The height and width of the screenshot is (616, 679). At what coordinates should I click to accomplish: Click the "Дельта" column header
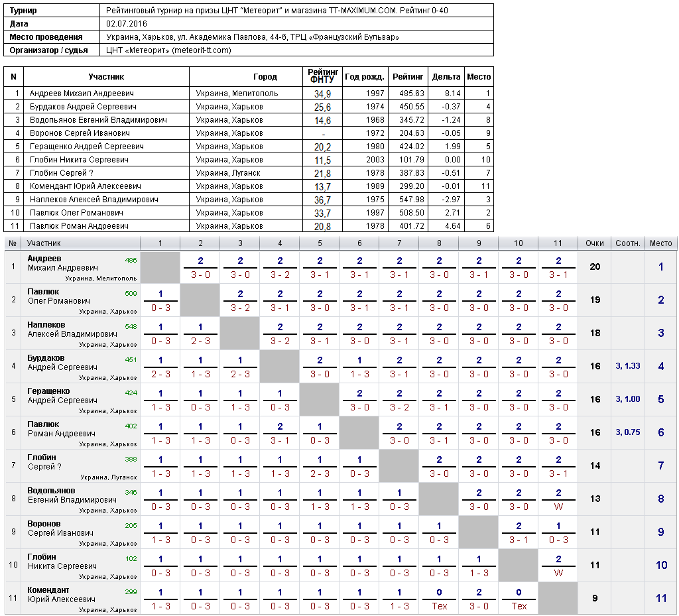coord(446,77)
